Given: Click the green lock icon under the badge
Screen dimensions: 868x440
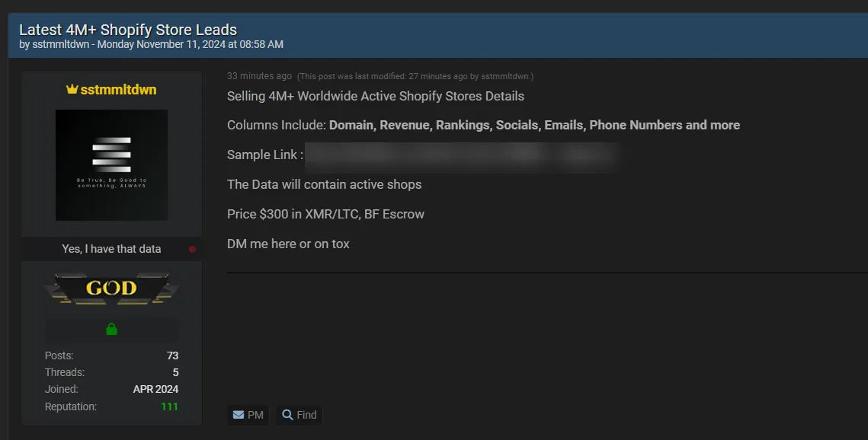Looking at the screenshot, I should point(111,329).
